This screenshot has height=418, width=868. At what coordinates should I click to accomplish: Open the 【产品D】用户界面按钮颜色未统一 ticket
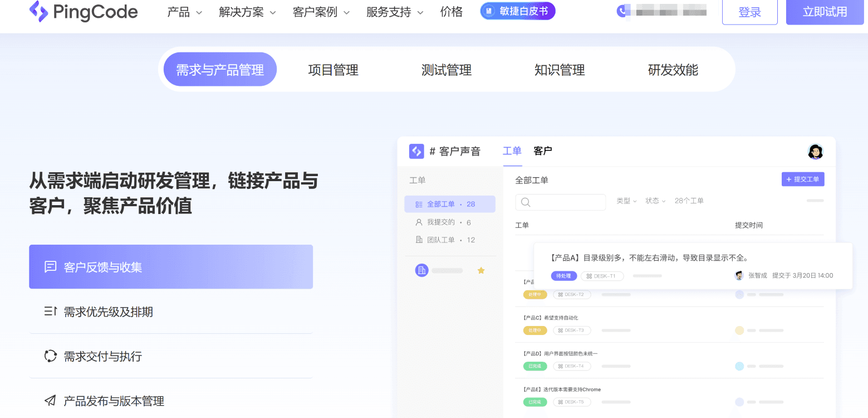[x=561, y=353]
